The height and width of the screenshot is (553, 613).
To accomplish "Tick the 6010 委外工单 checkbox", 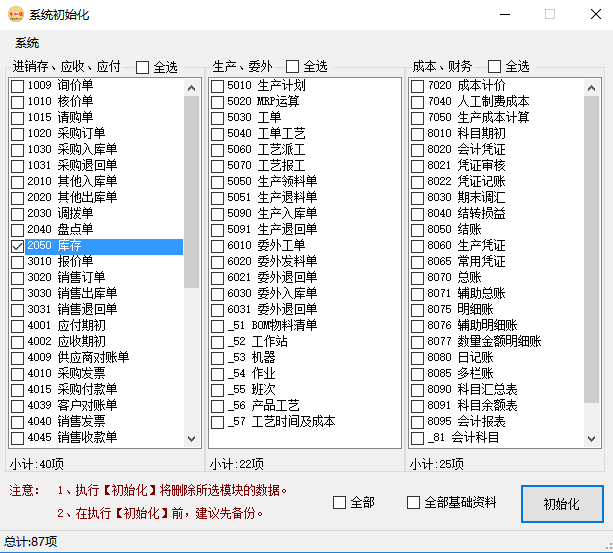I will (x=217, y=246).
